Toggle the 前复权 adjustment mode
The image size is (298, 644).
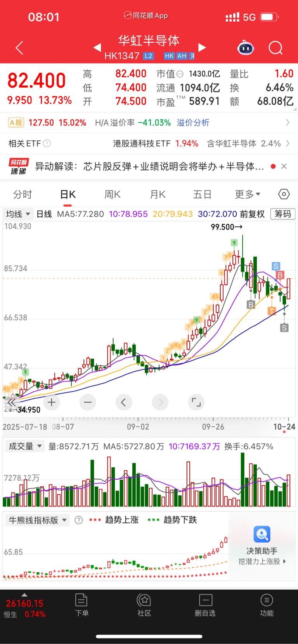coord(252,214)
